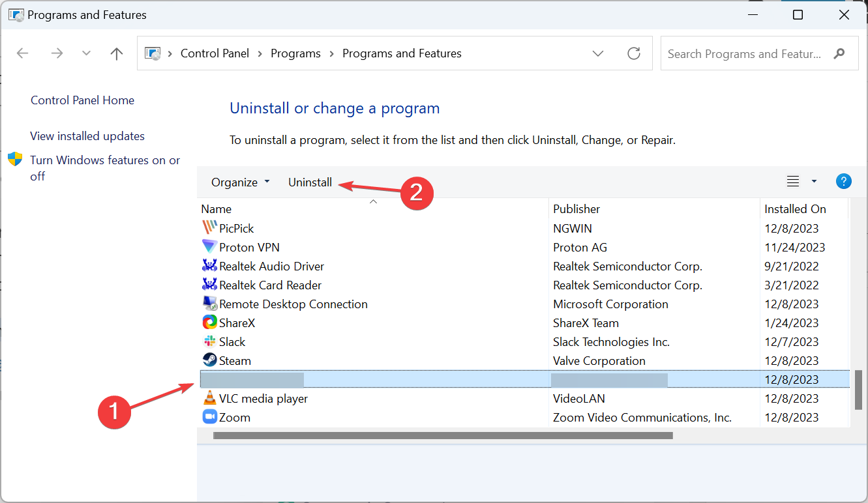Select the Slack program entry
The width and height of the screenshot is (868, 503).
pyautogui.click(x=524, y=341)
